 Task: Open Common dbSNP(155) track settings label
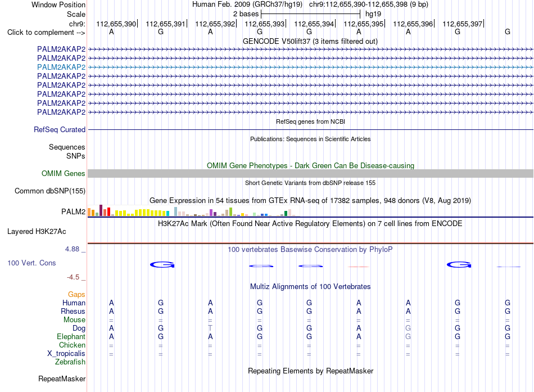(x=50, y=191)
